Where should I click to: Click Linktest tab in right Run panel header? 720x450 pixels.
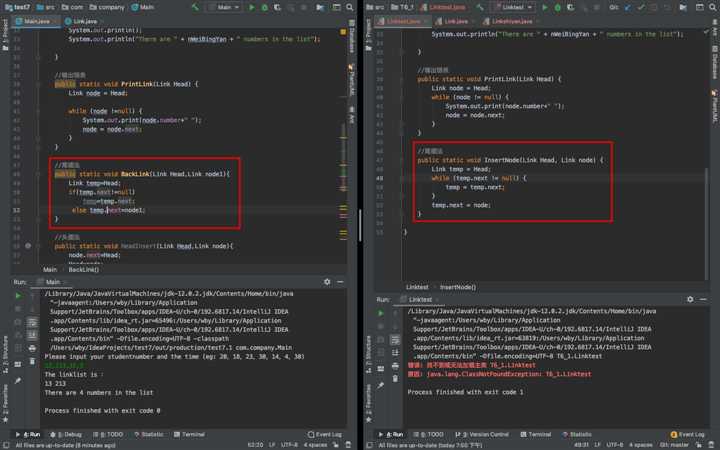coord(419,299)
